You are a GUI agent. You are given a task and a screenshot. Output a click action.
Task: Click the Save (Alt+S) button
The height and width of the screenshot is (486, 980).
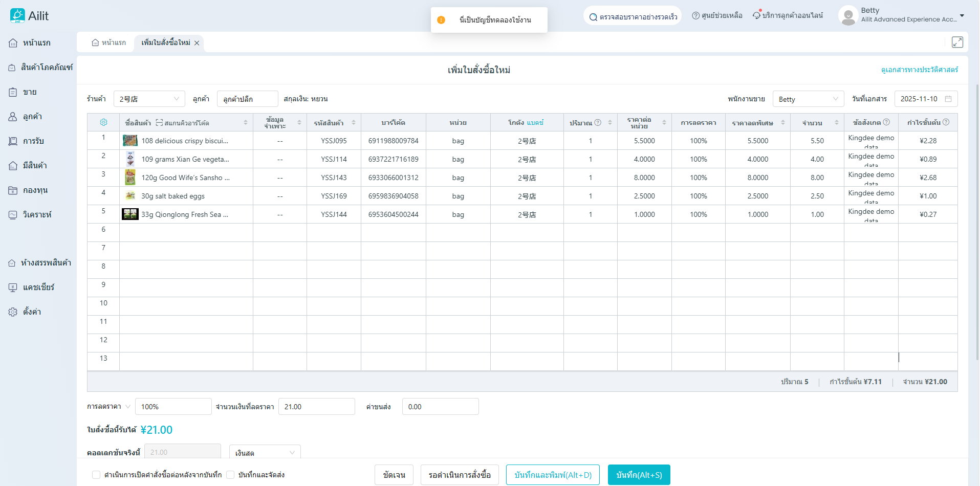click(x=639, y=475)
